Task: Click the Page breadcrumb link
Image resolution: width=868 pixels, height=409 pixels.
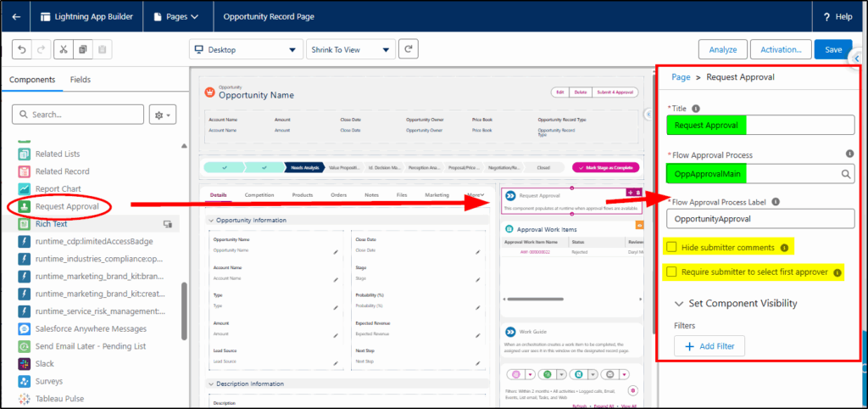Action: click(x=681, y=77)
